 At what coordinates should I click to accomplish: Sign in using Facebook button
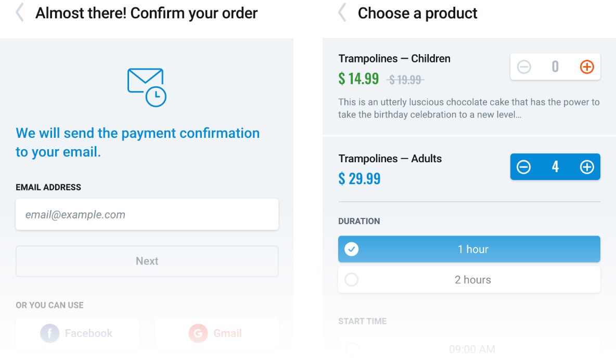tap(78, 333)
